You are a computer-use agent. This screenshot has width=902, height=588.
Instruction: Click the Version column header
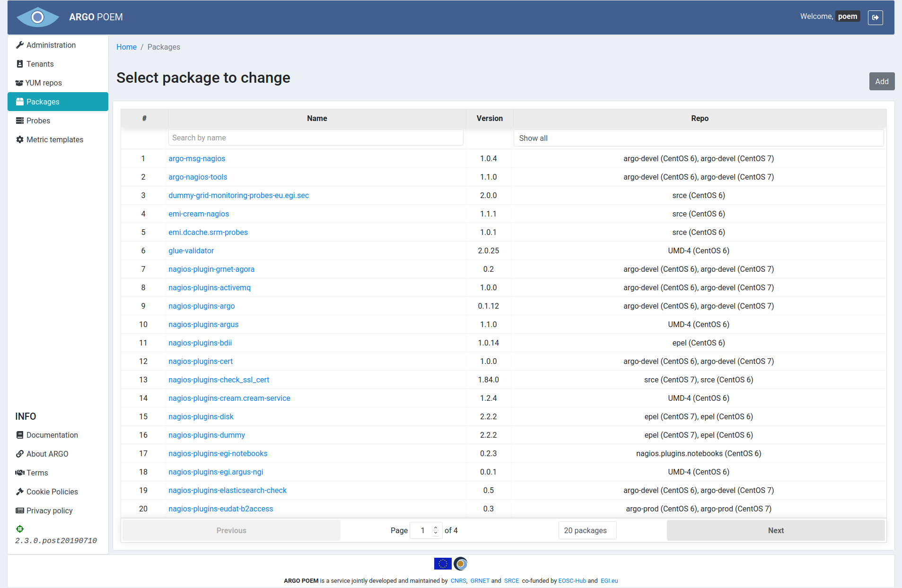490,119
